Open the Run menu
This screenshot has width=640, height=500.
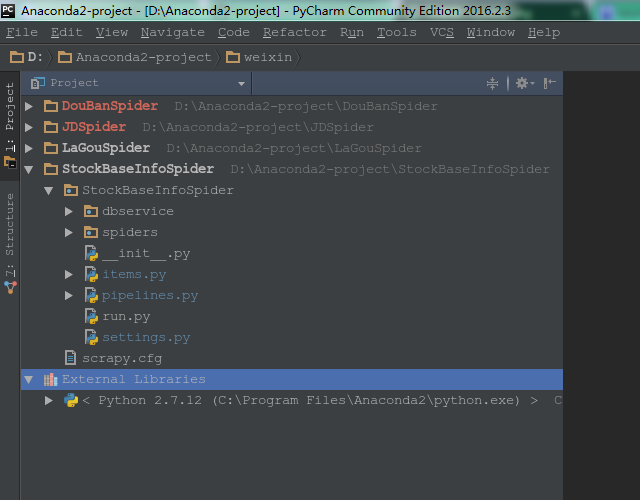click(352, 32)
